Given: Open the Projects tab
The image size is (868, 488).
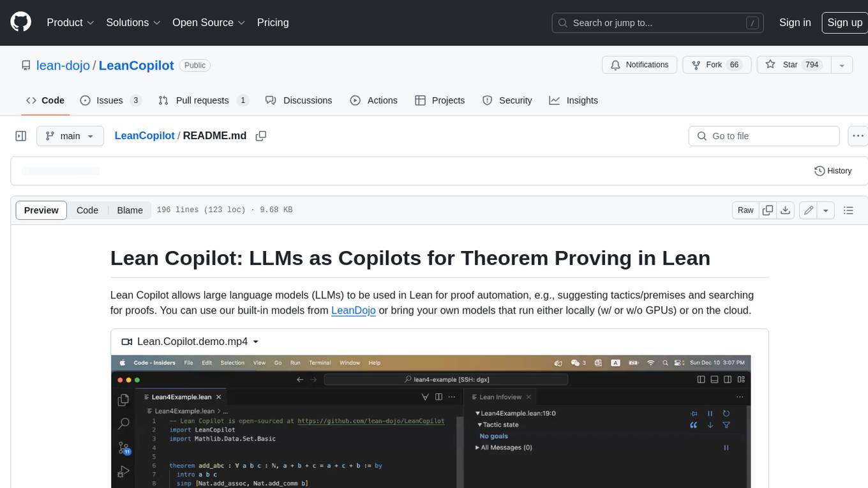Looking at the screenshot, I should (440, 100).
